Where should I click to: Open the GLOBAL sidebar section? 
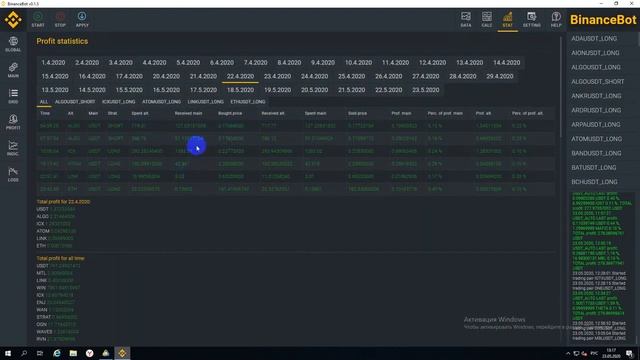click(13, 44)
